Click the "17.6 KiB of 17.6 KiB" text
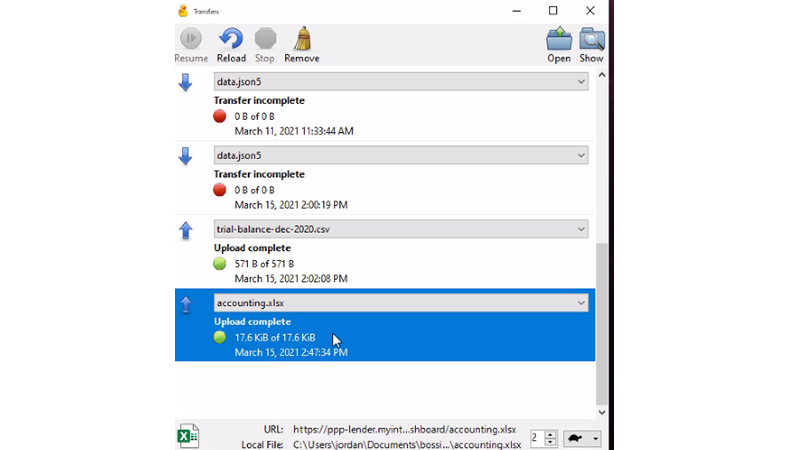 pos(275,337)
